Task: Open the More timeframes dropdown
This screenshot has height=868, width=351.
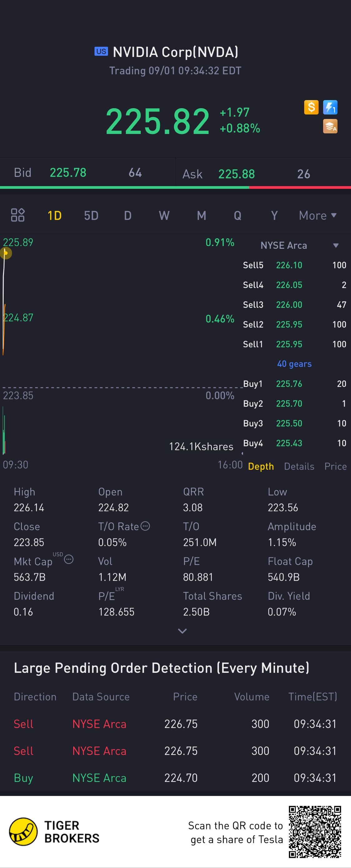Action: tap(318, 215)
